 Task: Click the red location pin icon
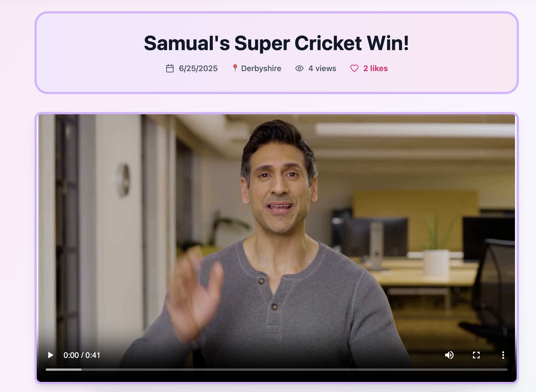[235, 68]
